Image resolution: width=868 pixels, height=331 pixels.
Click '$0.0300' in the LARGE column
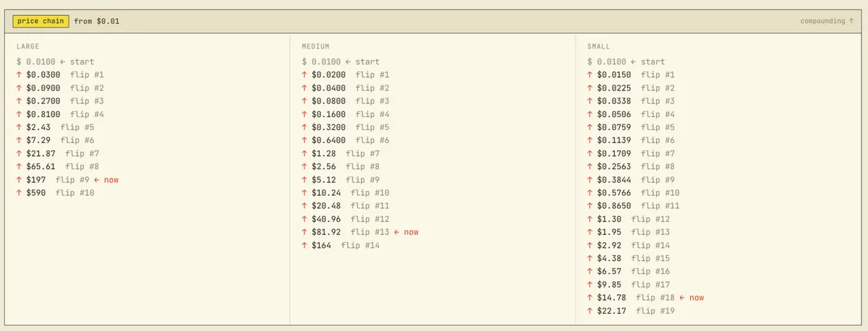(43, 74)
